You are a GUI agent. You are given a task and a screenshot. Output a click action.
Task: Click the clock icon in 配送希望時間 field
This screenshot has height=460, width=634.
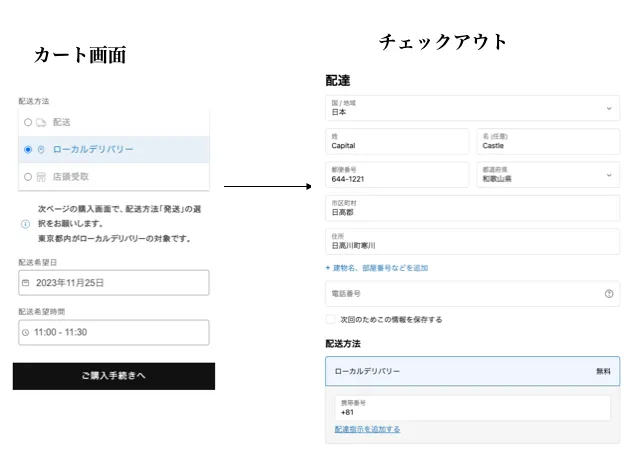point(26,332)
